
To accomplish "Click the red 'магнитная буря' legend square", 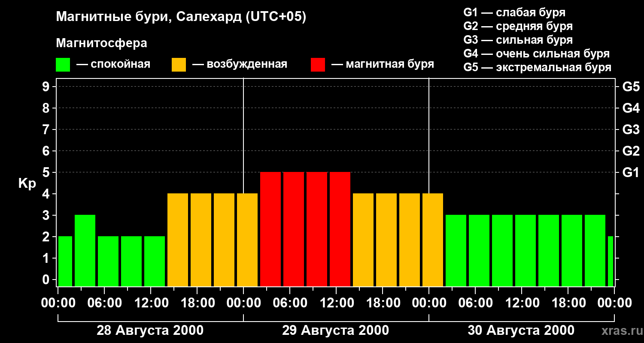I will pyautogui.click(x=318, y=65).
